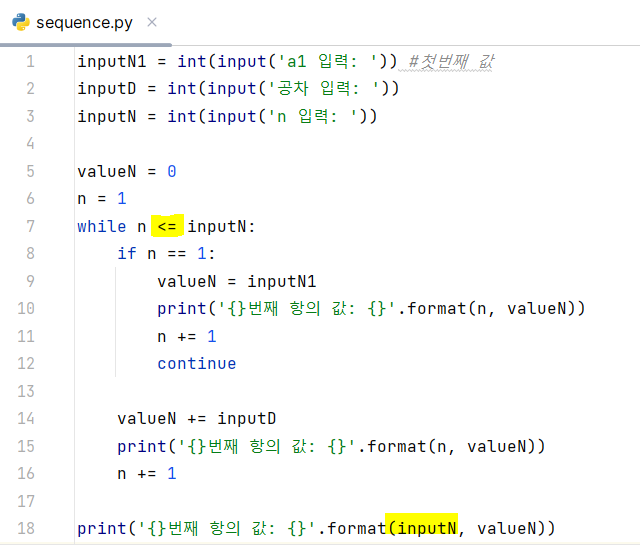Click the string 'a1 입력: ' on line 1
Image resolution: width=640 pixels, height=545 pixels.
coord(328,62)
